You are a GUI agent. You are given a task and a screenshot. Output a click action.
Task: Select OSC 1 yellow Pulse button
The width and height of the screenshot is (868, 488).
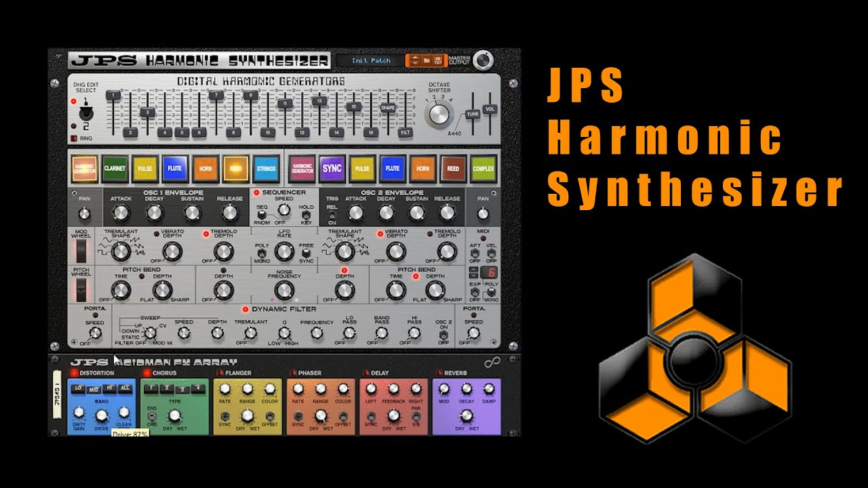pos(145,168)
